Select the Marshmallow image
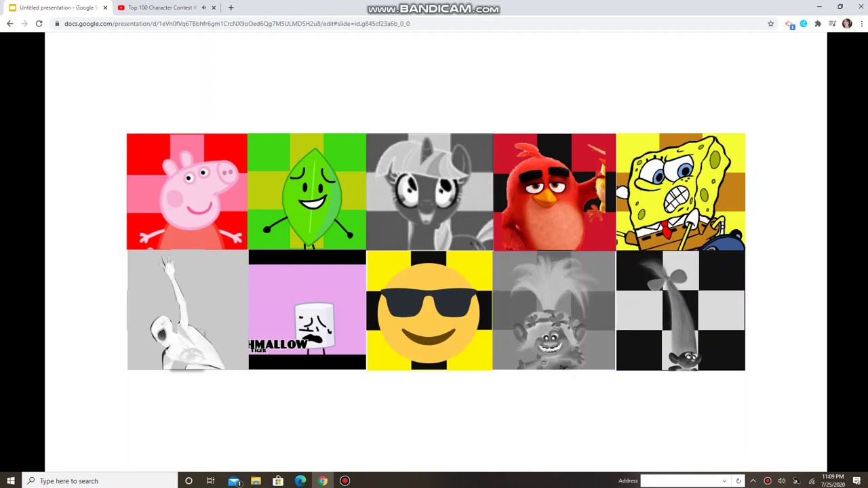 pyautogui.click(x=307, y=310)
